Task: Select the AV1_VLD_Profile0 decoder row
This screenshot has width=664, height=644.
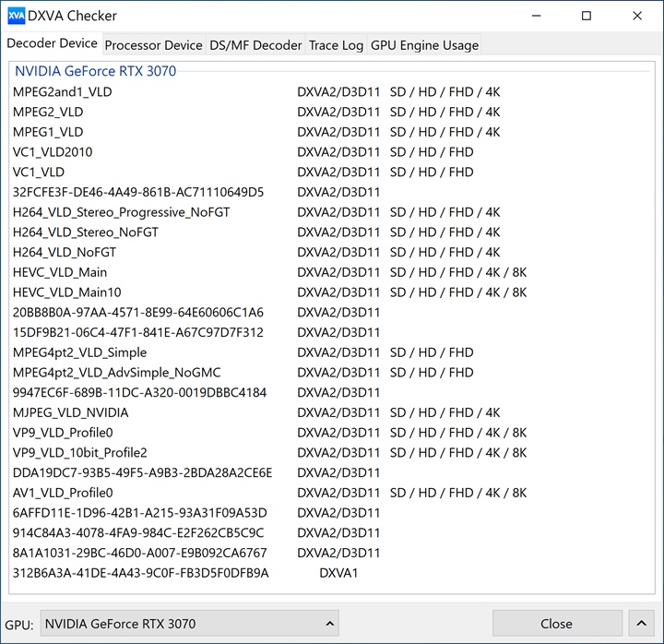Action: tap(63, 493)
